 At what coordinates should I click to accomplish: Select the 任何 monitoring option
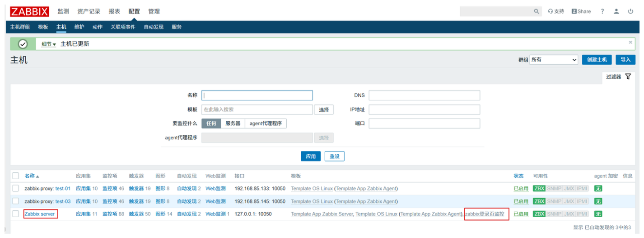point(211,124)
